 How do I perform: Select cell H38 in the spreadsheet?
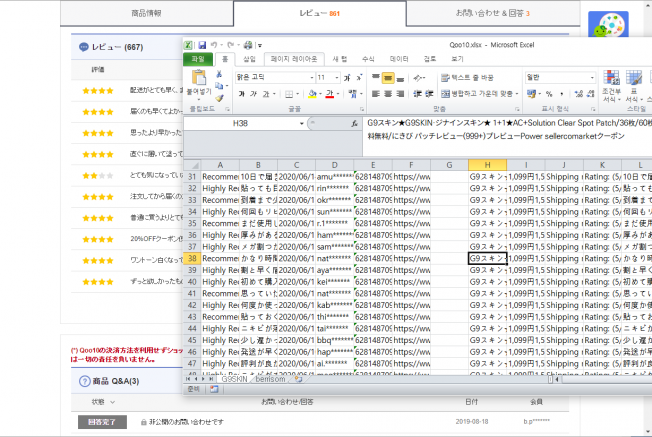click(x=487, y=258)
